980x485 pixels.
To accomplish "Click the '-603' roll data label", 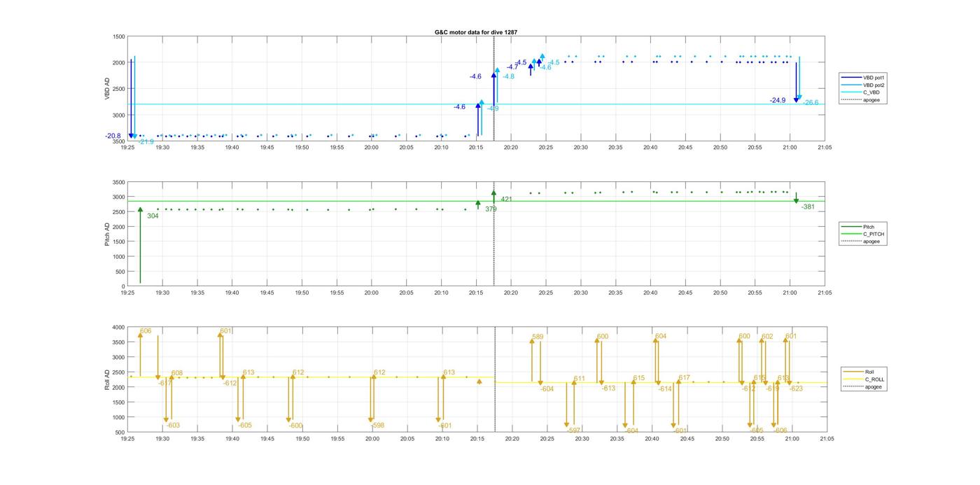I will (x=173, y=426).
